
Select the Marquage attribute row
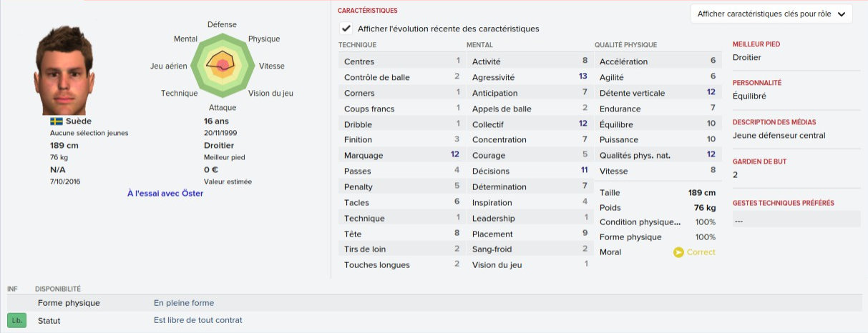[x=401, y=155]
